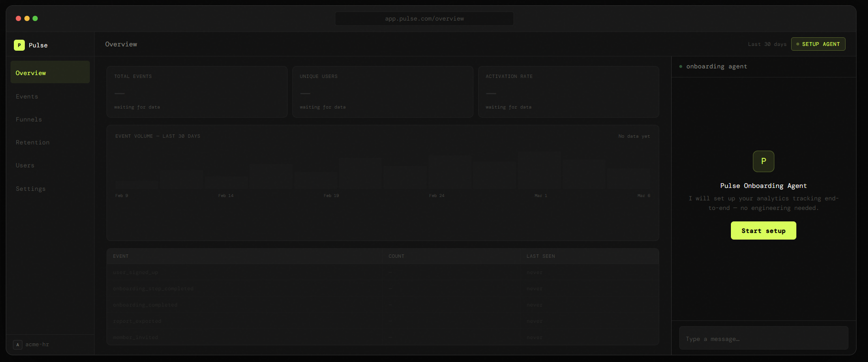
Task: Click the browser address bar app.pulse.com/overview
Action: coord(424,19)
